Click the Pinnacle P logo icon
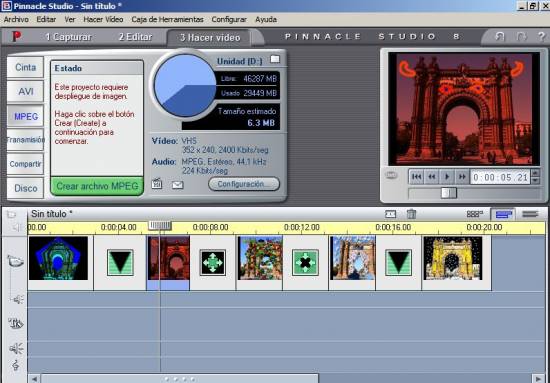The width and height of the screenshot is (550, 383). click(x=16, y=36)
